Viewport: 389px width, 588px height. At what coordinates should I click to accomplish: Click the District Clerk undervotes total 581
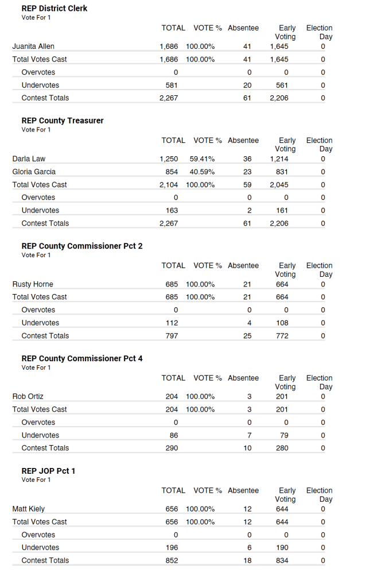pyautogui.click(x=172, y=86)
